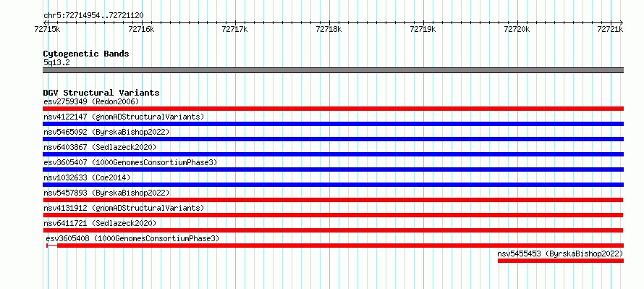The image size is (644, 289).
Task: Click the 72719k ruler tick label
Action: click(x=423, y=29)
